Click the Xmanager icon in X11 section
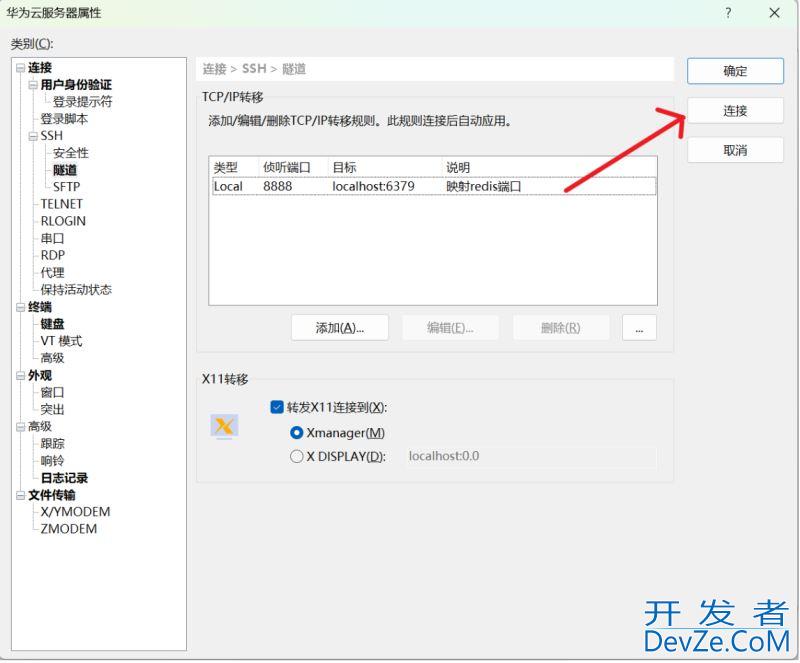800x663 pixels. click(224, 426)
